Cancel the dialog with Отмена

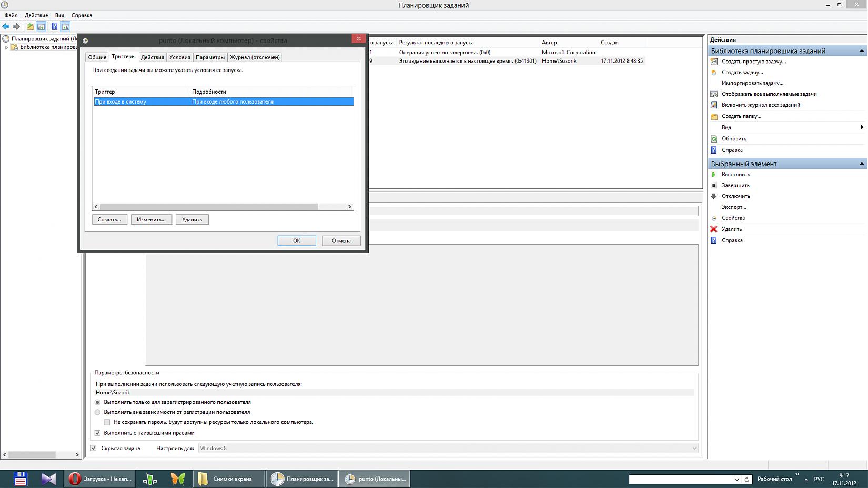click(x=341, y=241)
